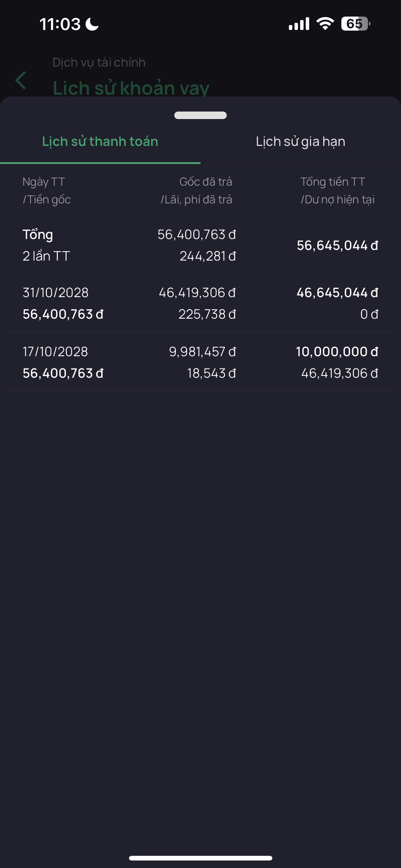Switch to Lịch sử thanh toán tab

(100, 142)
